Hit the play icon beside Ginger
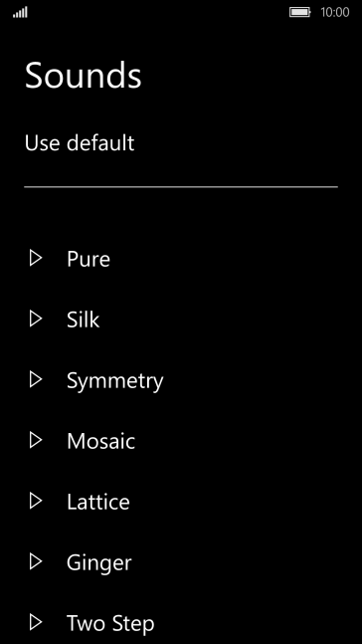362x644 pixels. [x=36, y=561]
